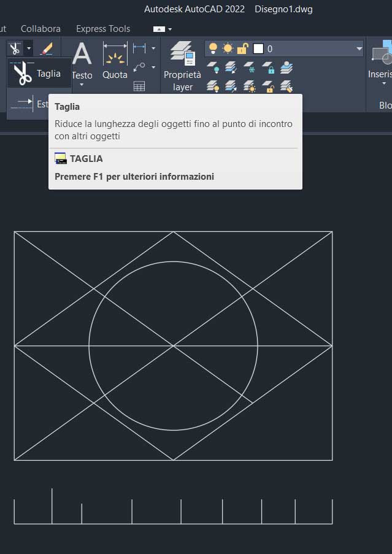Viewport: 392px width, 554px height.
Task: Click the white layer color swatch
Action: coord(258,48)
